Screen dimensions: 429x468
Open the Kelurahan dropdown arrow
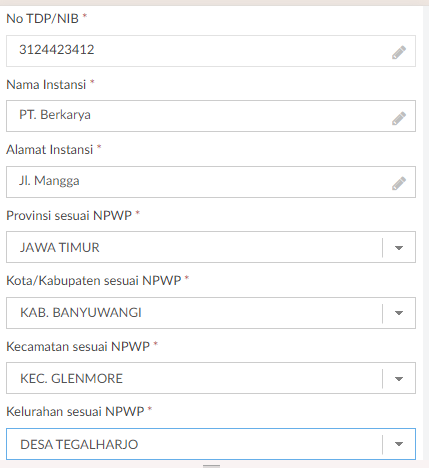[x=399, y=444]
